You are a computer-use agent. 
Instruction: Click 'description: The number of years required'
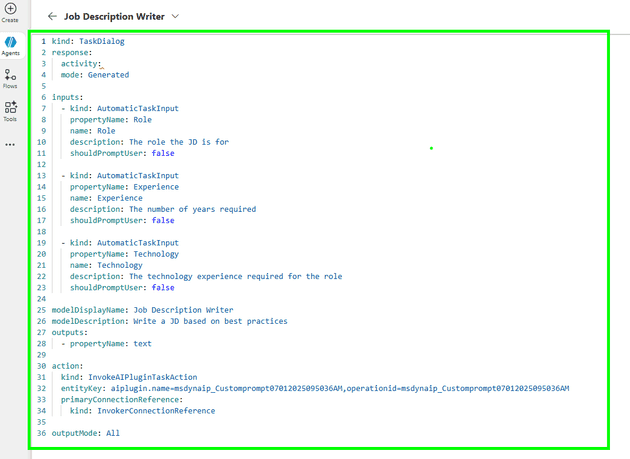[x=163, y=209]
